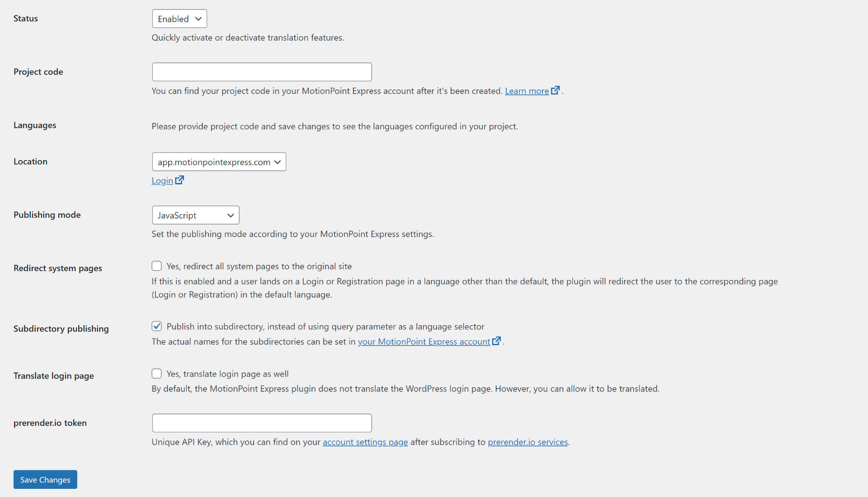This screenshot has width=868, height=497.
Task: Enable subdirectory publishing checkbox
Action: (156, 326)
